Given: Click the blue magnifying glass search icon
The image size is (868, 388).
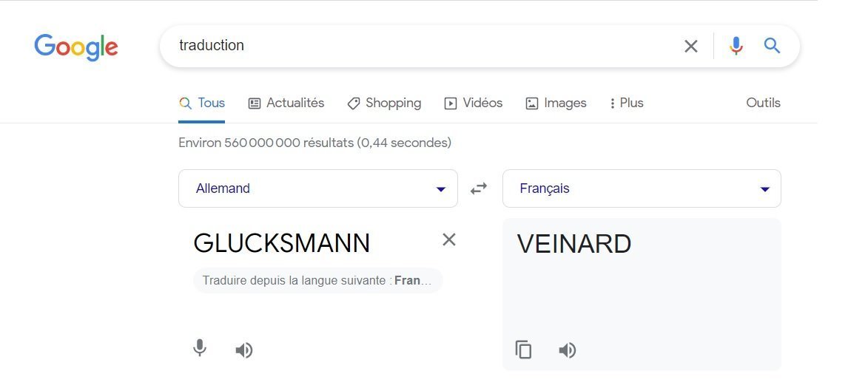Looking at the screenshot, I should coord(773,45).
